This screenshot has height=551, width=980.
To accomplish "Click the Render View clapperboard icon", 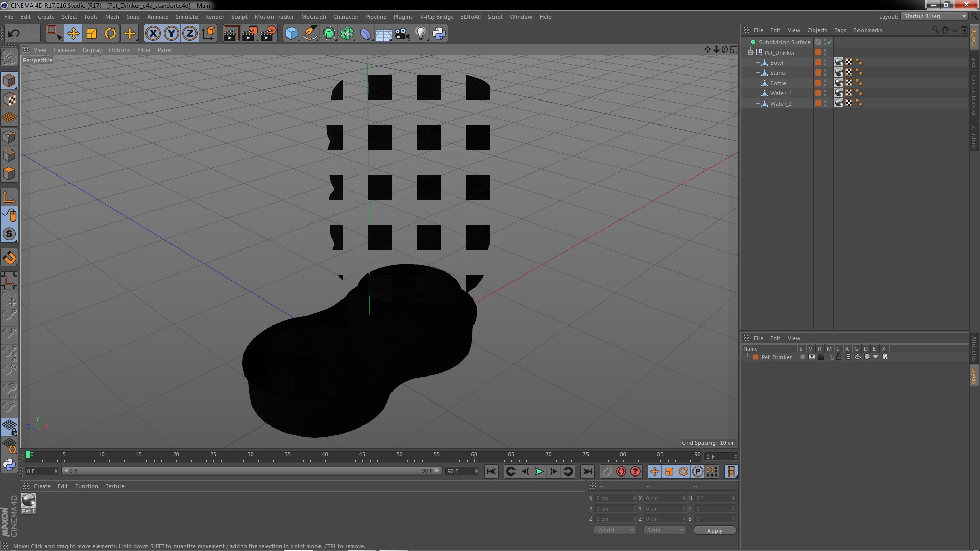I will click(231, 34).
